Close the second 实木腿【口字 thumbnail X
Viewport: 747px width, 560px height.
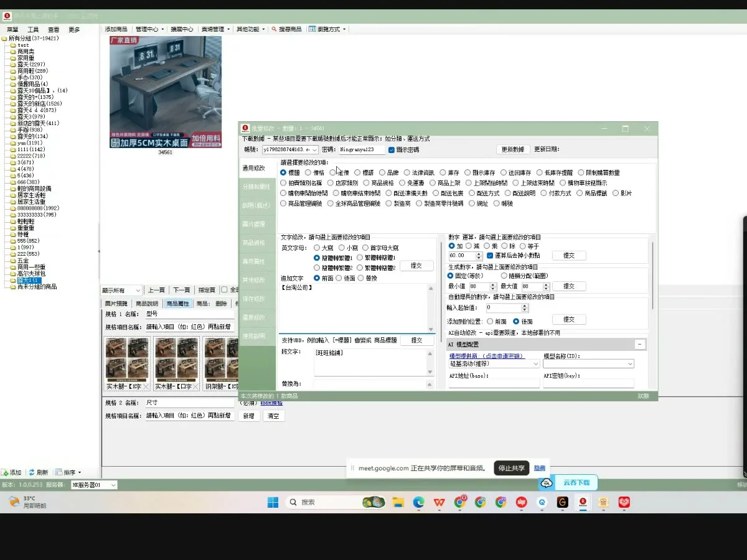click(195, 386)
